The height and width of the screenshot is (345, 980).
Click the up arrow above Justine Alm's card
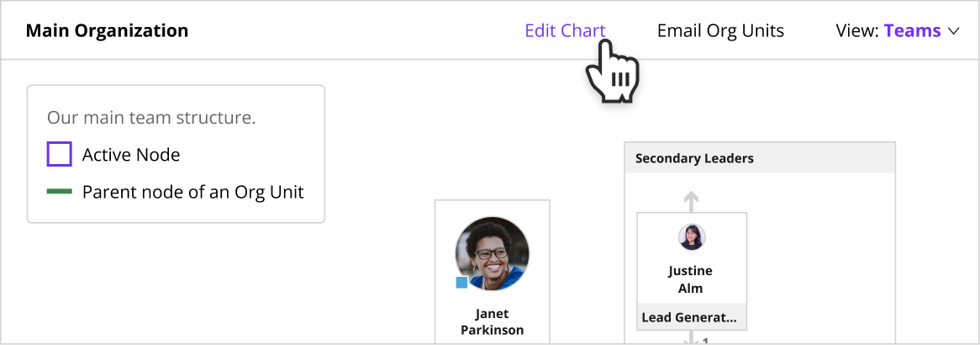(691, 202)
